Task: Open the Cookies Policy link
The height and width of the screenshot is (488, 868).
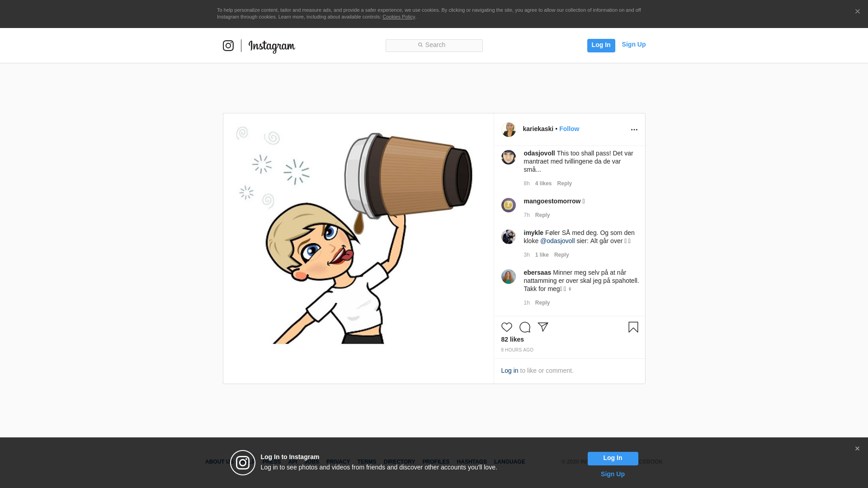Action: [398, 17]
